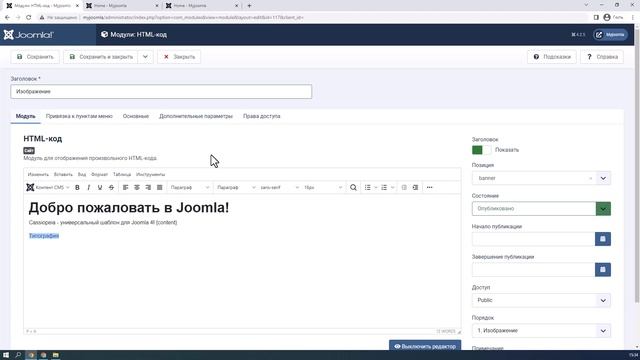Open the second Параграф styles dropdown

point(236,187)
